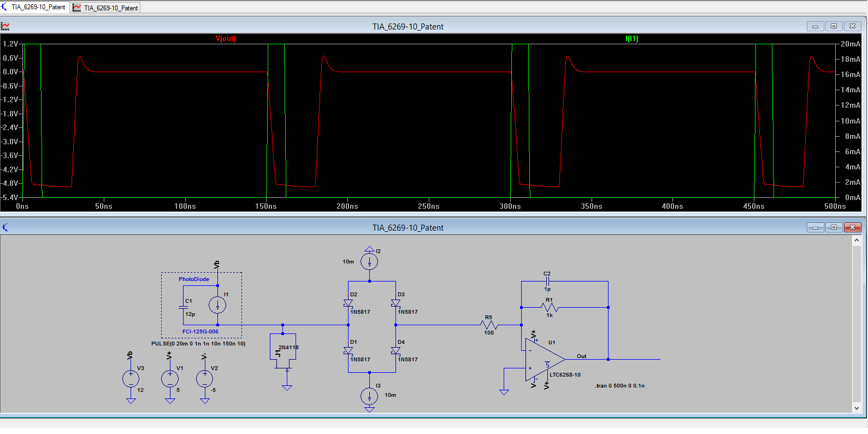Click the schematic window system icon
This screenshot has width=868, height=434.
[x=5, y=227]
